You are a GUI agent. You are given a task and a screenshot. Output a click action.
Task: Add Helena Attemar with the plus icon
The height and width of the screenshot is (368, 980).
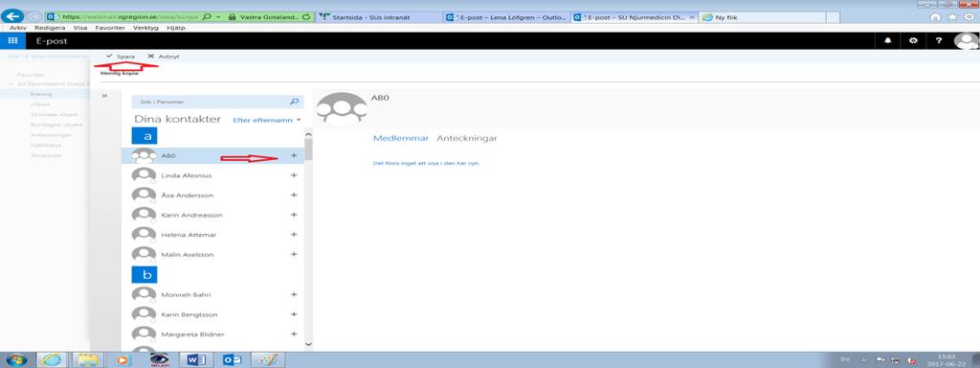[x=294, y=235]
